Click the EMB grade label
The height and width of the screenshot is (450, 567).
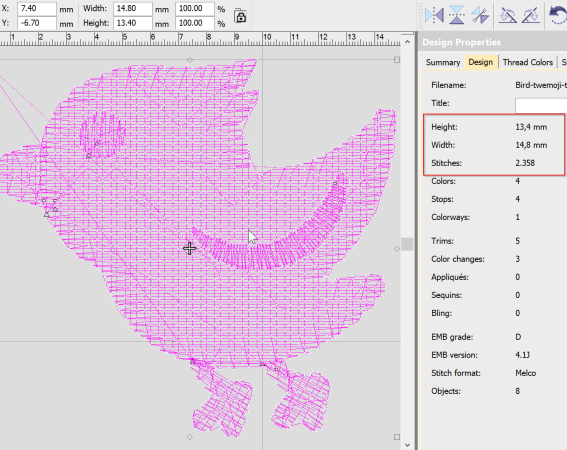[452, 337]
